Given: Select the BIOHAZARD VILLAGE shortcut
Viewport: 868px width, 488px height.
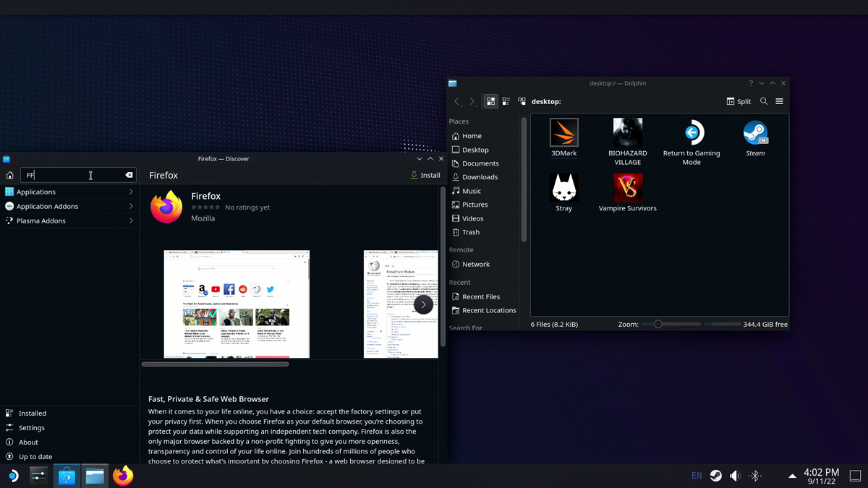Looking at the screenshot, I should (x=628, y=142).
